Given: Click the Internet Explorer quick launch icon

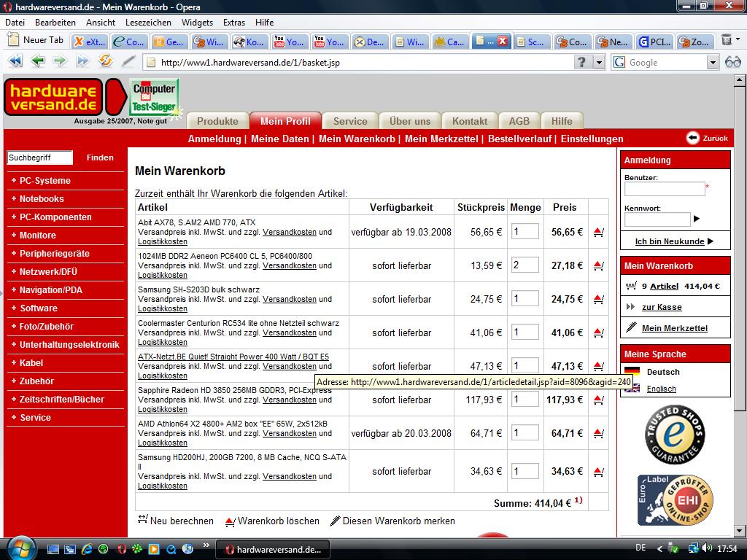Looking at the screenshot, I should tap(87, 549).
